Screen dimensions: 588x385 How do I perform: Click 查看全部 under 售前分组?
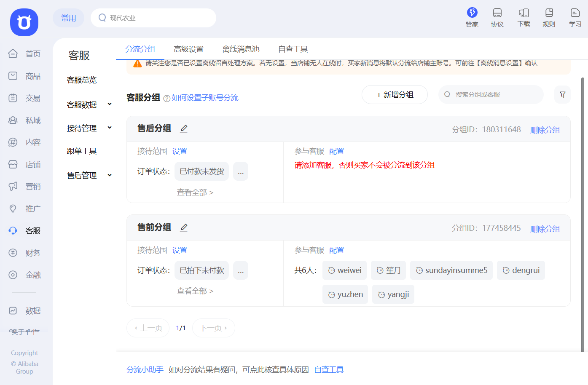click(195, 291)
